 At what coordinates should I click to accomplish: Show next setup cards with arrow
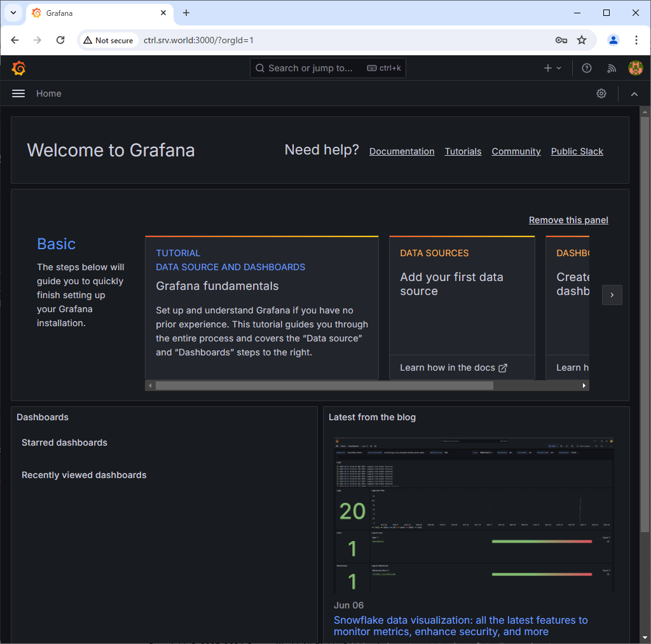612,295
